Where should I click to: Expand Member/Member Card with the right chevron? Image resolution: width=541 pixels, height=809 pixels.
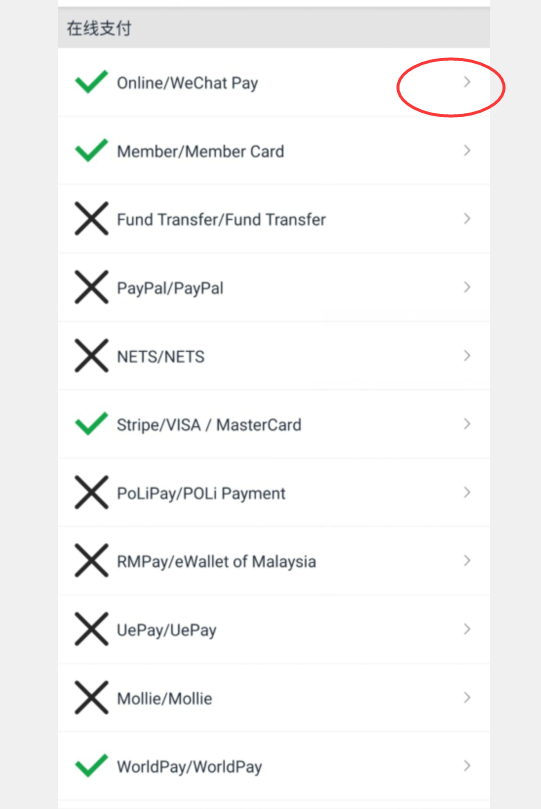pyautogui.click(x=467, y=150)
